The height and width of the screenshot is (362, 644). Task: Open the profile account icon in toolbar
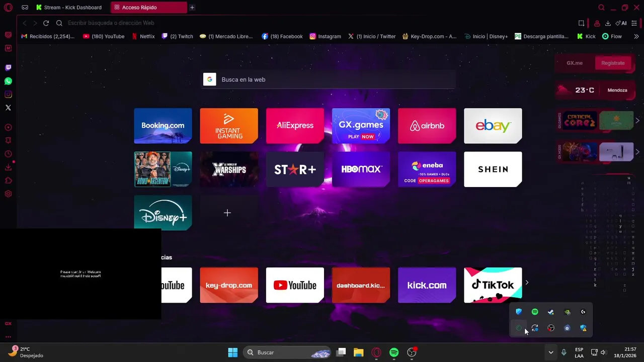pyautogui.click(x=597, y=23)
